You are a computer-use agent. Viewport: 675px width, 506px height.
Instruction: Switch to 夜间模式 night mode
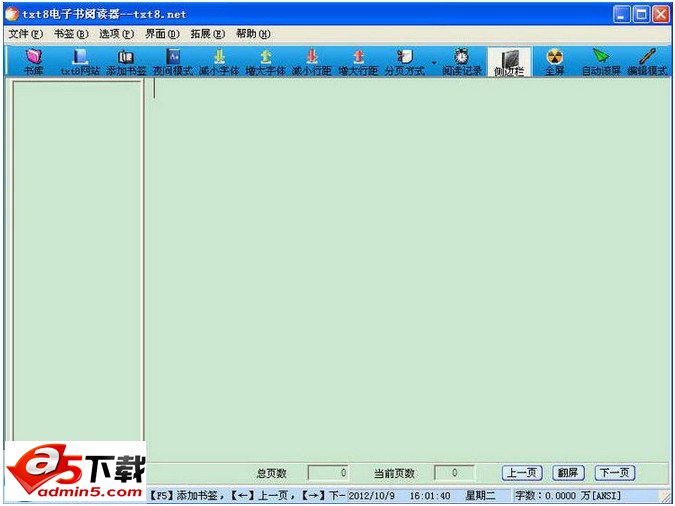point(173,62)
